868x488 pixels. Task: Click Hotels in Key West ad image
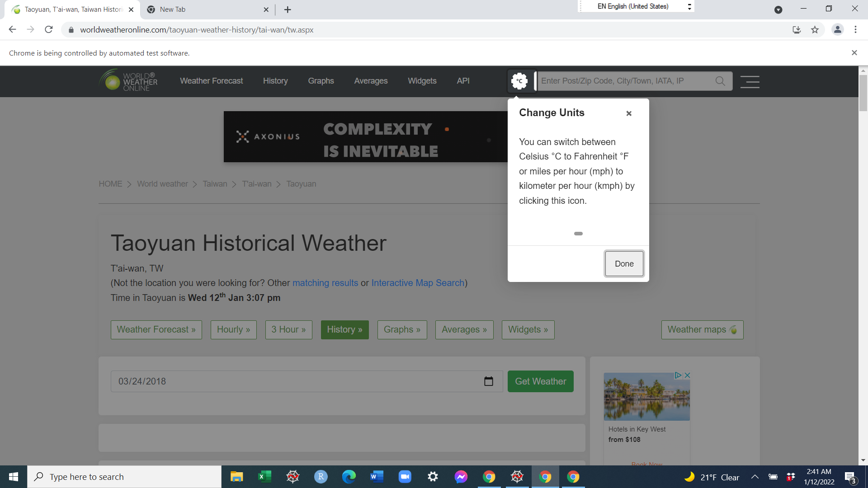pos(646,397)
